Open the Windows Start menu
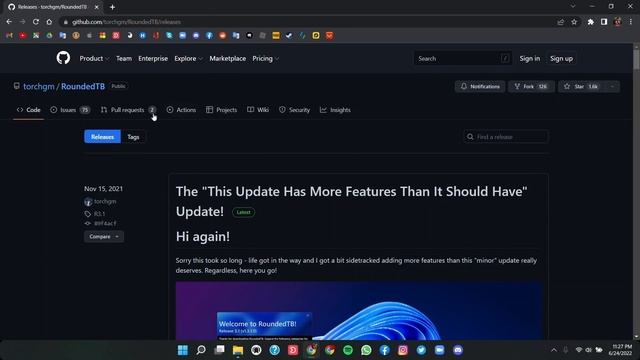The height and width of the screenshot is (360, 640). 182,350
